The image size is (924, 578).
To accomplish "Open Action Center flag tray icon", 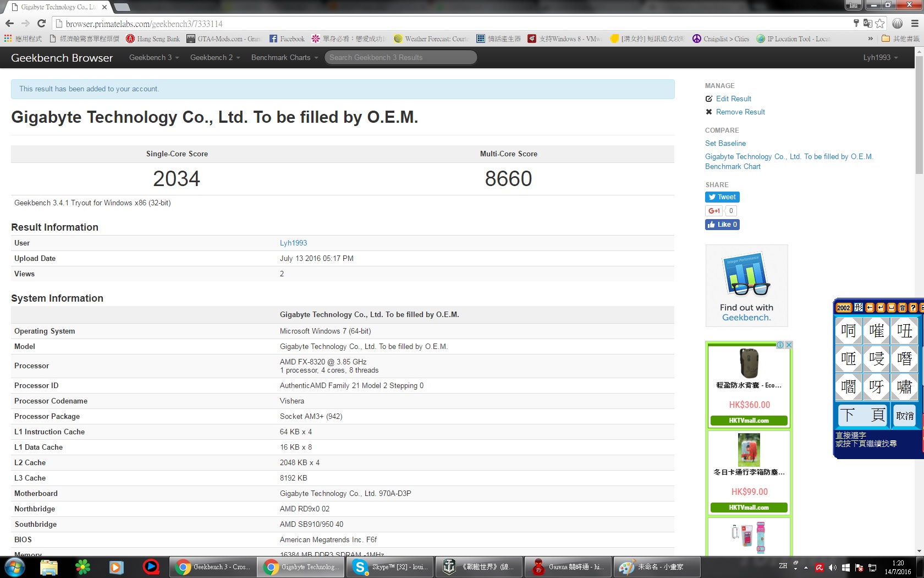I will [859, 568].
